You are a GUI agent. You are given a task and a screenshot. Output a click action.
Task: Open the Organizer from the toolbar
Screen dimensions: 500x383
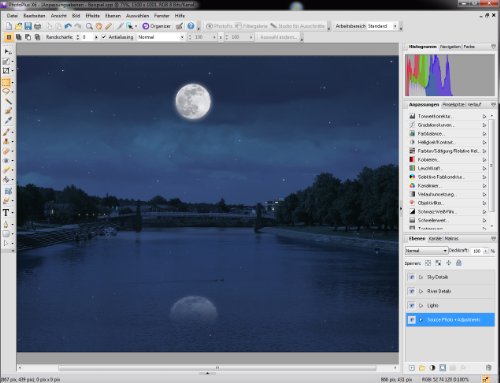tap(156, 26)
